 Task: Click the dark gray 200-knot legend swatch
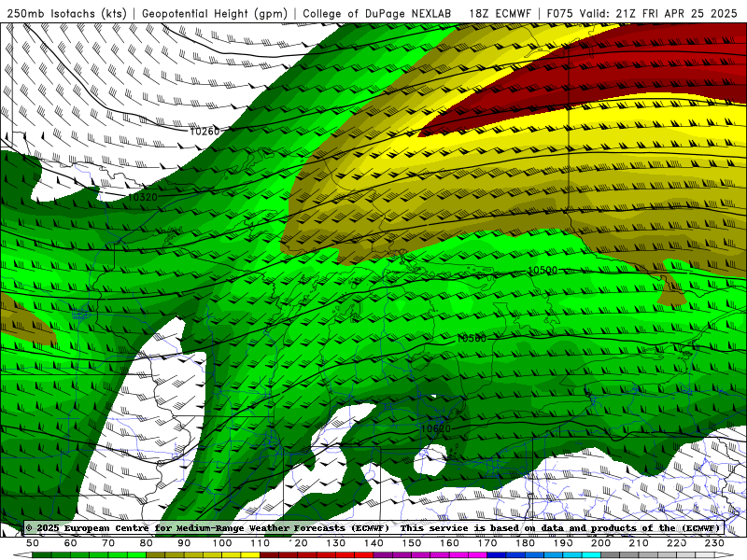(611, 555)
